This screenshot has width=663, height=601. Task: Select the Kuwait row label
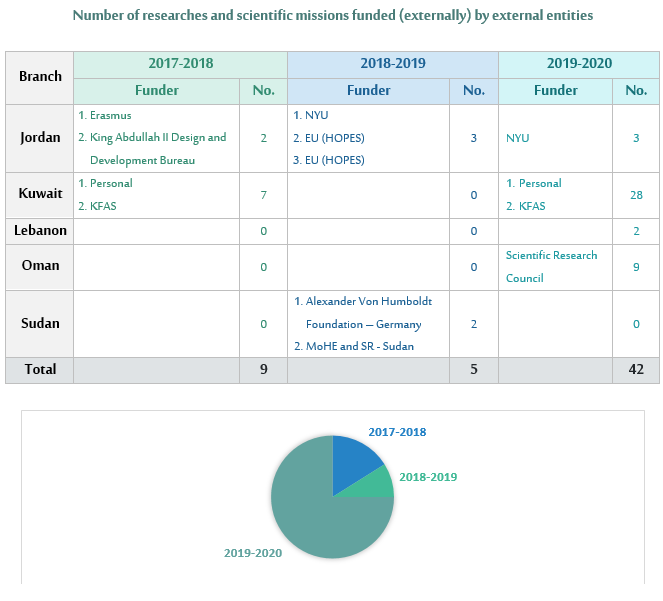coord(40,194)
